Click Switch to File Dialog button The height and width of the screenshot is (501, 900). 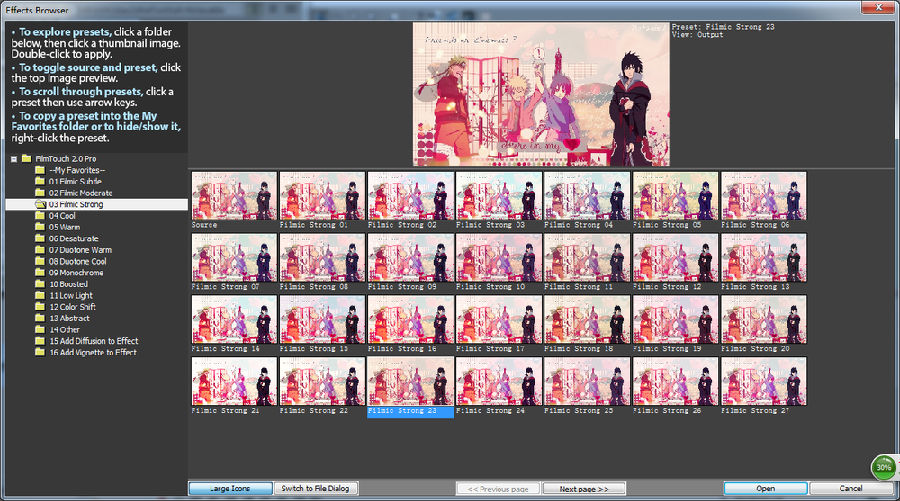(x=316, y=488)
